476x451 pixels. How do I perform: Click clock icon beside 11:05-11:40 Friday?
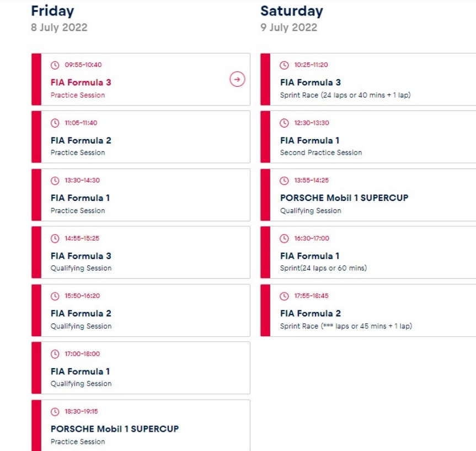coord(55,123)
